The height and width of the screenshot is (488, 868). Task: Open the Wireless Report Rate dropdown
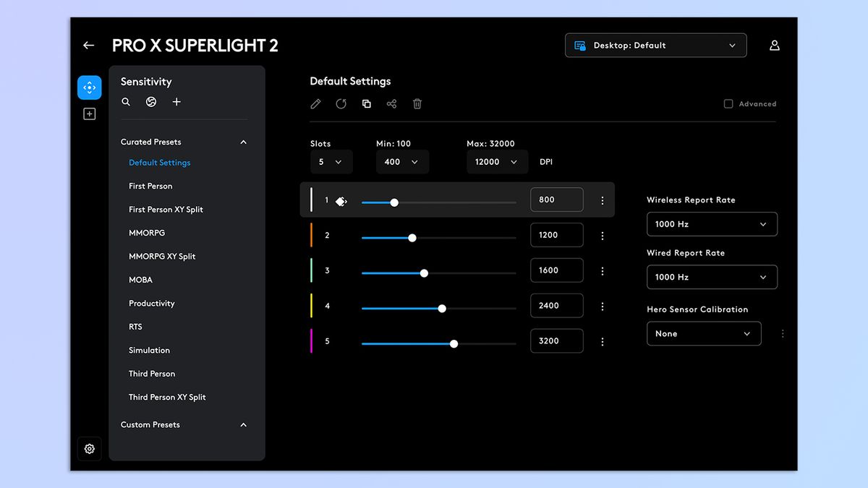(711, 224)
